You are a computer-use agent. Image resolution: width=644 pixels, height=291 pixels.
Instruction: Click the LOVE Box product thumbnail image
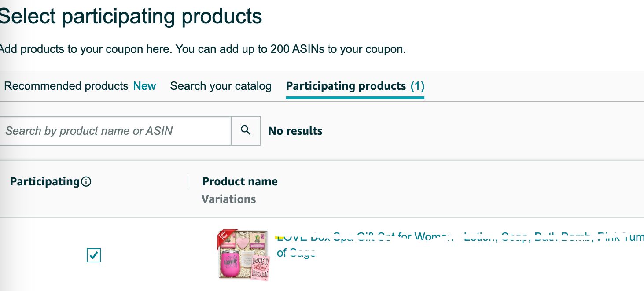point(244,255)
